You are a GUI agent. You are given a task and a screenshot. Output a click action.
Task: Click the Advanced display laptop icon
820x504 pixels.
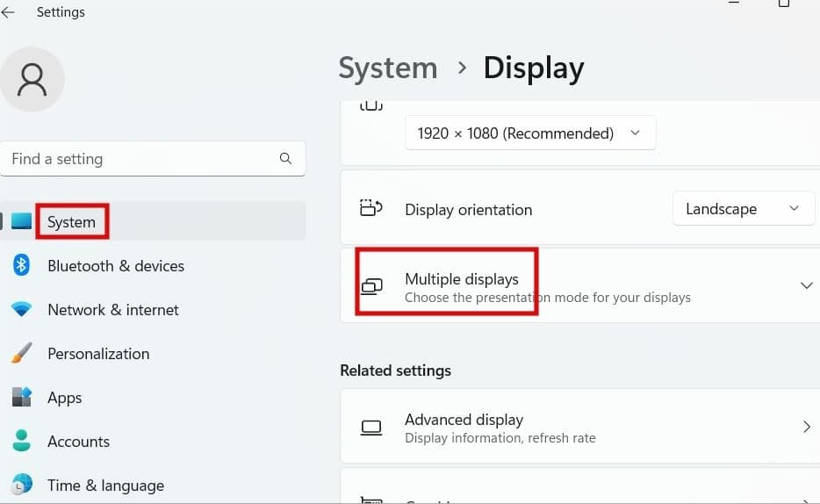pyautogui.click(x=371, y=428)
